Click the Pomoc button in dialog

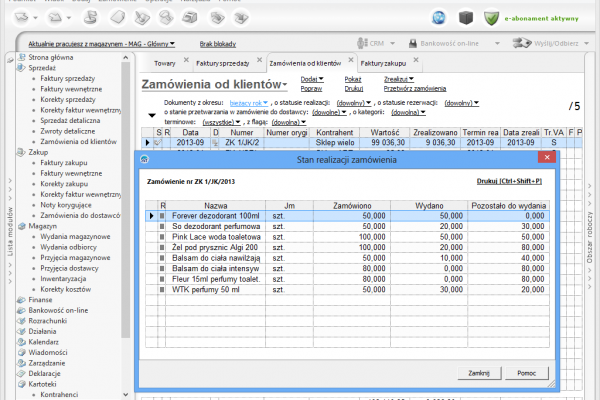click(x=527, y=372)
